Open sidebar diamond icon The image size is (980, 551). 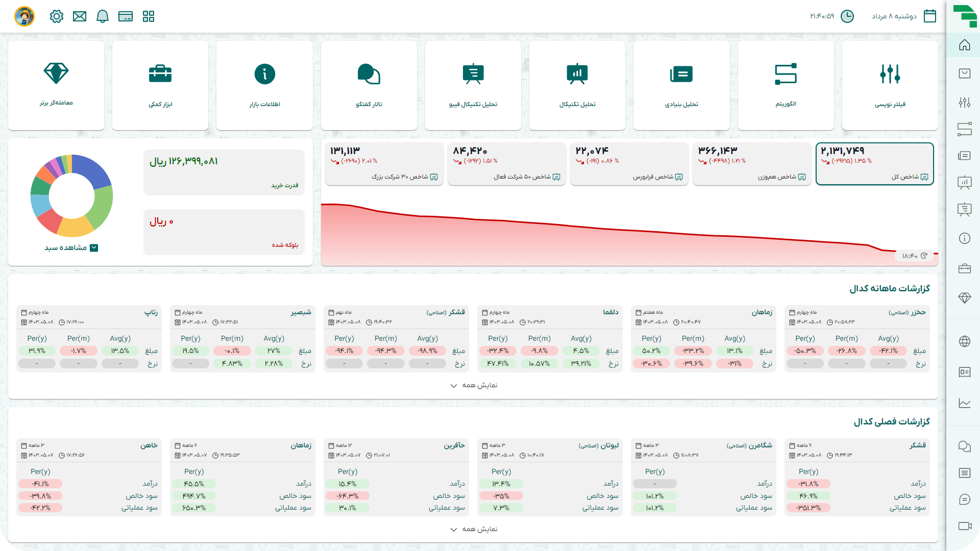pyautogui.click(x=964, y=298)
